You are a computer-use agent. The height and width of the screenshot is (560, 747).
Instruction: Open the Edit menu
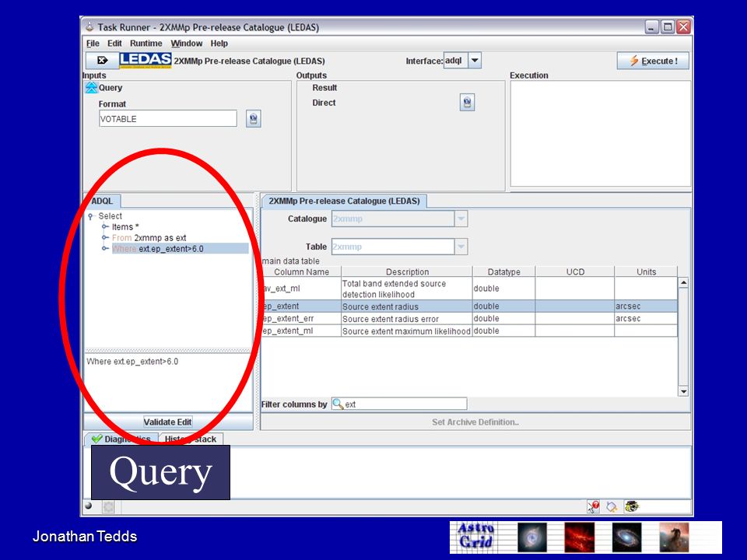pyautogui.click(x=114, y=44)
